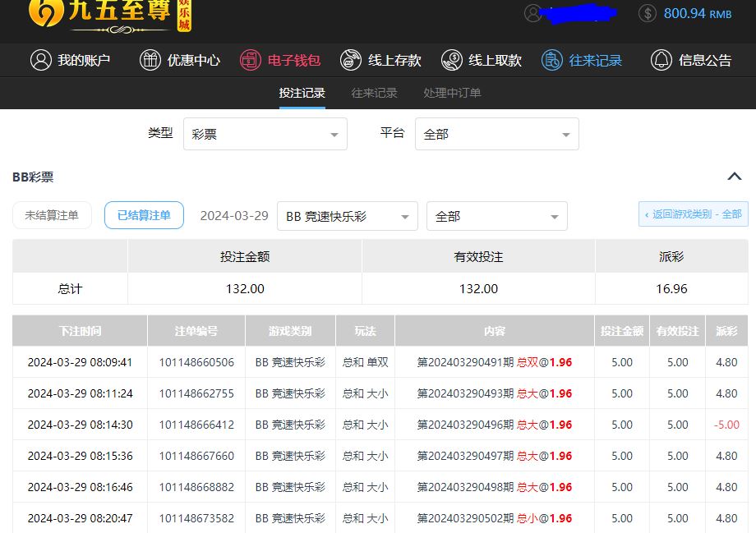
Task: Click bet number 101148662755
Action: point(196,393)
